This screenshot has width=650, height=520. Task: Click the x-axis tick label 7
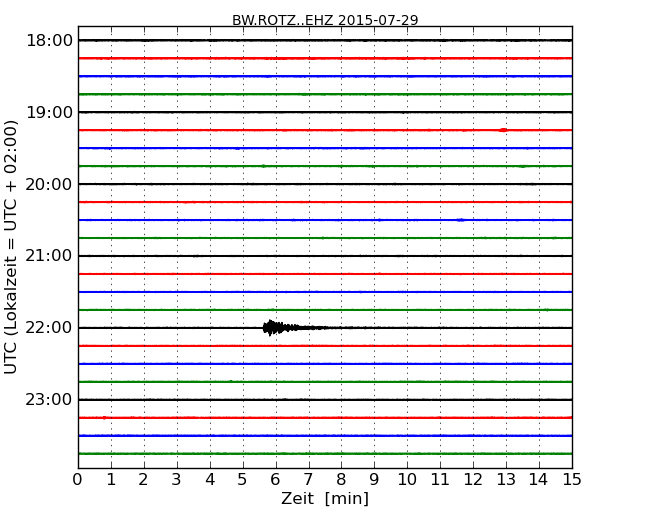coord(308,480)
